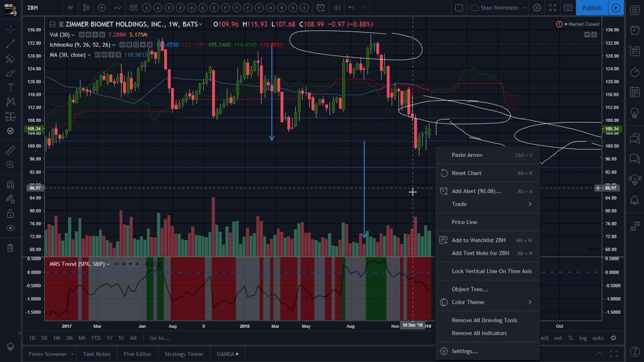Select the measure ruler tool
This screenshot has width=644, height=362.
(x=10, y=150)
